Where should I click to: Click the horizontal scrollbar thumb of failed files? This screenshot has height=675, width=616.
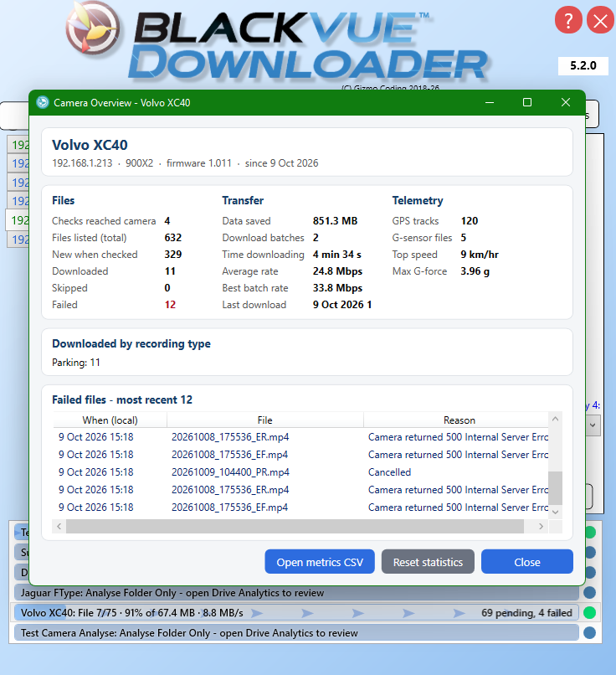(295, 526)
